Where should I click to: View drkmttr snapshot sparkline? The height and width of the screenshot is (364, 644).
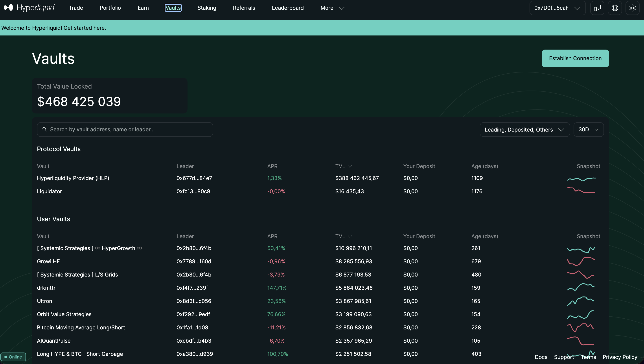pyautogui.click(x=581, y=287)
